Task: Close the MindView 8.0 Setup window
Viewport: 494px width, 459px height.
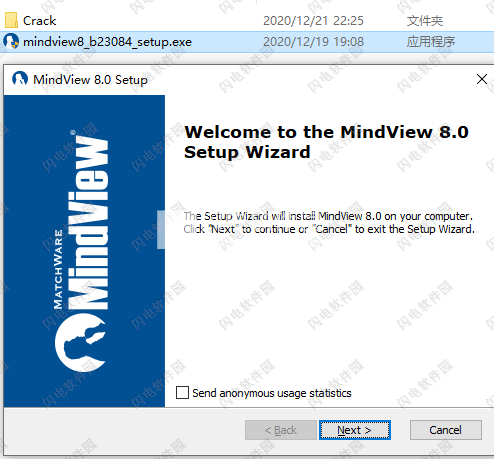Action: (x=482, y=79)
